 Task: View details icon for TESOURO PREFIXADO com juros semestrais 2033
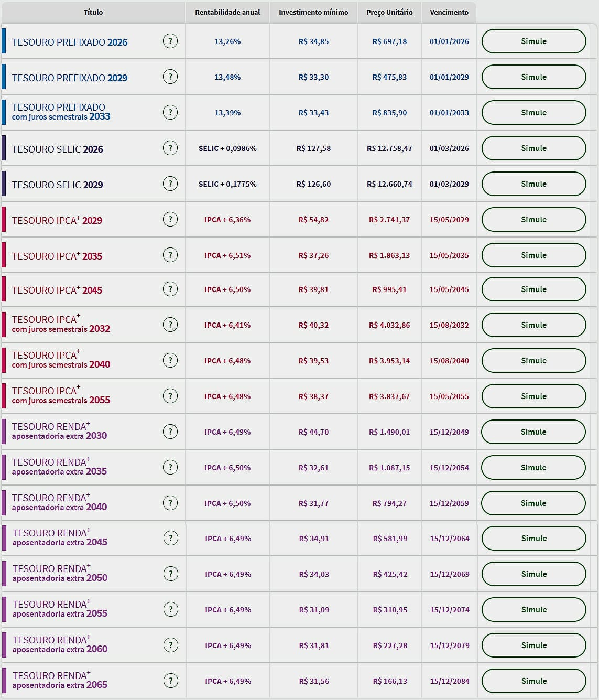[x=170, y=112]
